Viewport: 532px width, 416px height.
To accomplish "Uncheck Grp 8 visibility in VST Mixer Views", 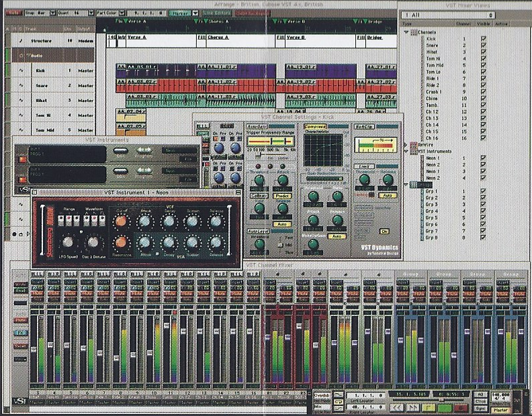I will click(483, 238).
